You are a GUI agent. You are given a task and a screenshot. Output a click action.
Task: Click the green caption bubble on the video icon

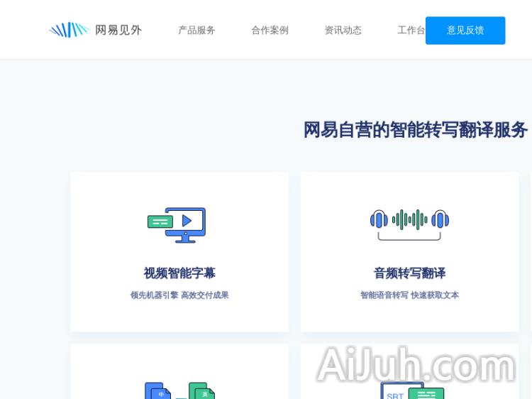tap(160, 222)
